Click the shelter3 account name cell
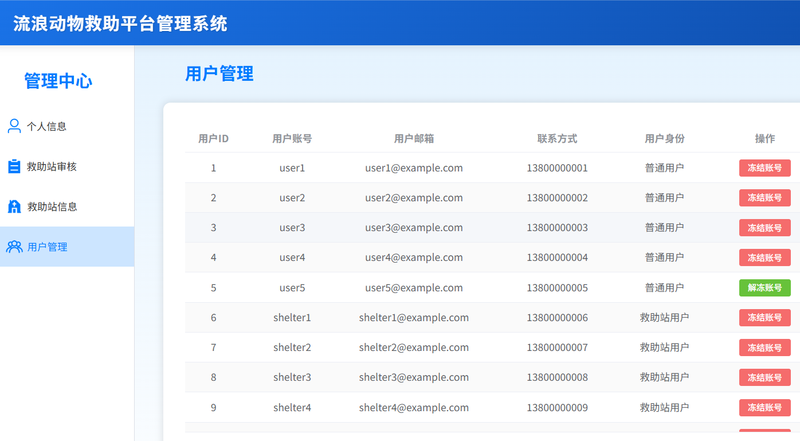Image resolution: width=800 pixels, height=441 pixels. 292,377
